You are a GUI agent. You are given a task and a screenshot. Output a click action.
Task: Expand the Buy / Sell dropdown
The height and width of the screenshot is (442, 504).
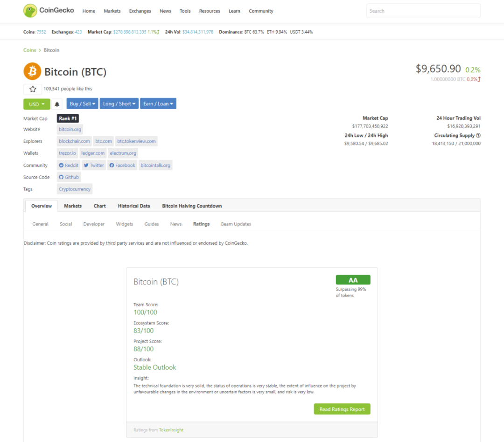(82, 104)
